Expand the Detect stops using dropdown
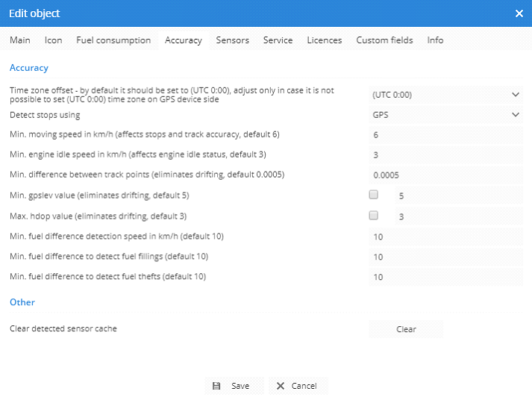This screenshot has height=403, width=532. 445,115
